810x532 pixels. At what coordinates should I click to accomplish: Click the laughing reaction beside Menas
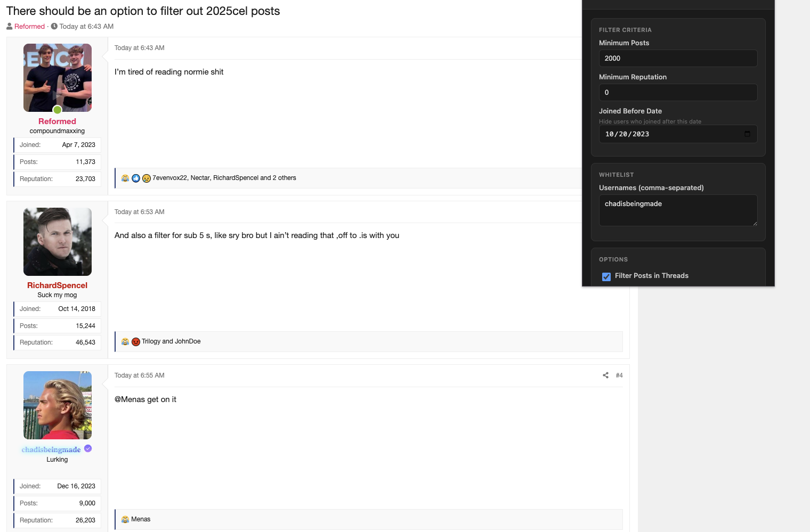(x=125, y=520)
